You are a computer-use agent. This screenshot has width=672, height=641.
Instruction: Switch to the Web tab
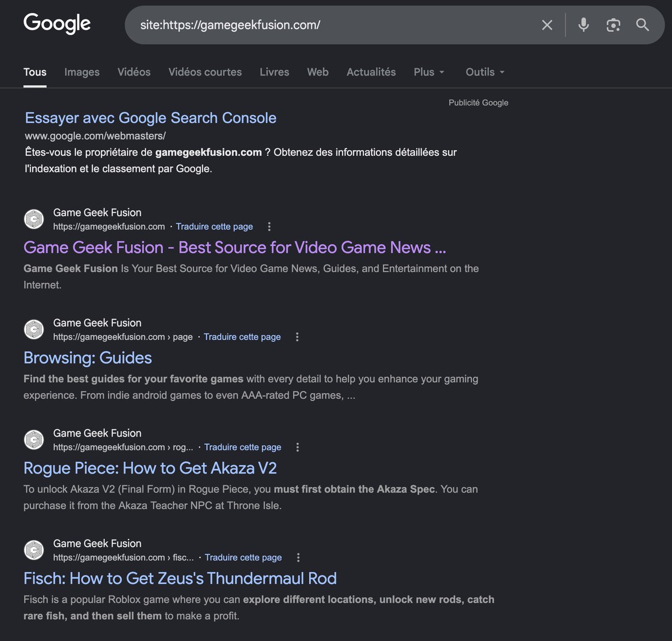click(x=318, y=72)
